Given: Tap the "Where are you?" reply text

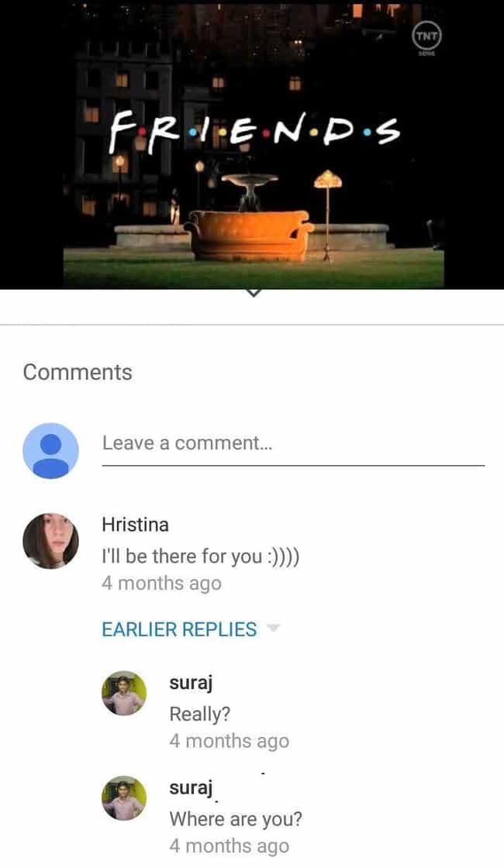Looking at the screenshot, I should tap(236, 818).
